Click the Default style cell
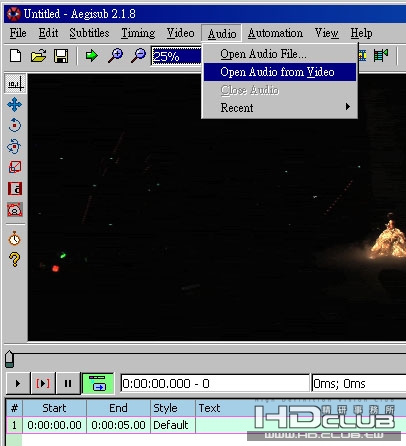406x446 pixels. coord(173,425)
